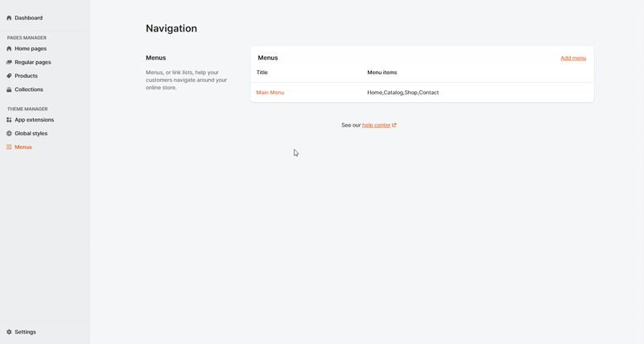
Task: Click the Products tag icon
Action: pyautogui.click(x=9, y=76)
